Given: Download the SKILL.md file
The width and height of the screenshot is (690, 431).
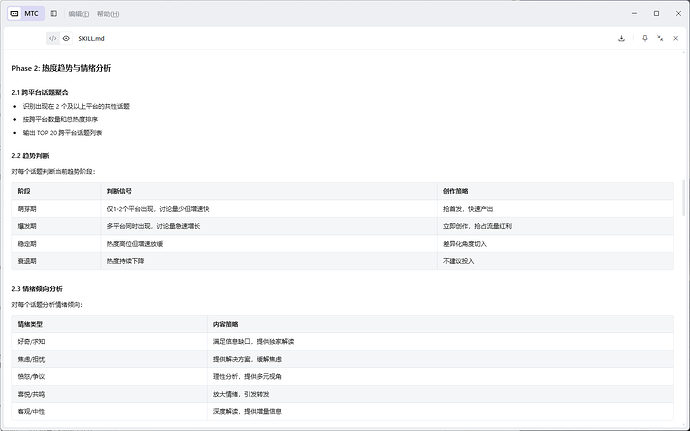Looking at the screenshot, I should click(621, 38).
